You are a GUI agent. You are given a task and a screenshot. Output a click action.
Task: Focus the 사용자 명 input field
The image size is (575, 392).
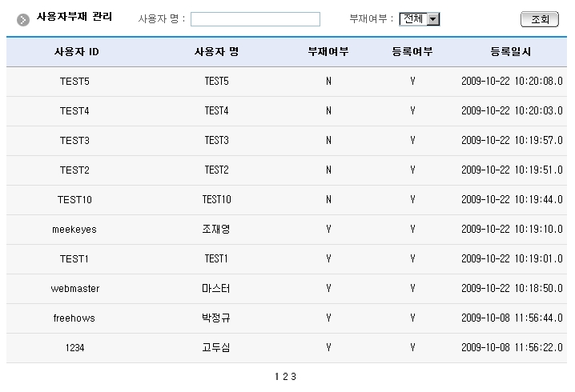pos(255,19)
